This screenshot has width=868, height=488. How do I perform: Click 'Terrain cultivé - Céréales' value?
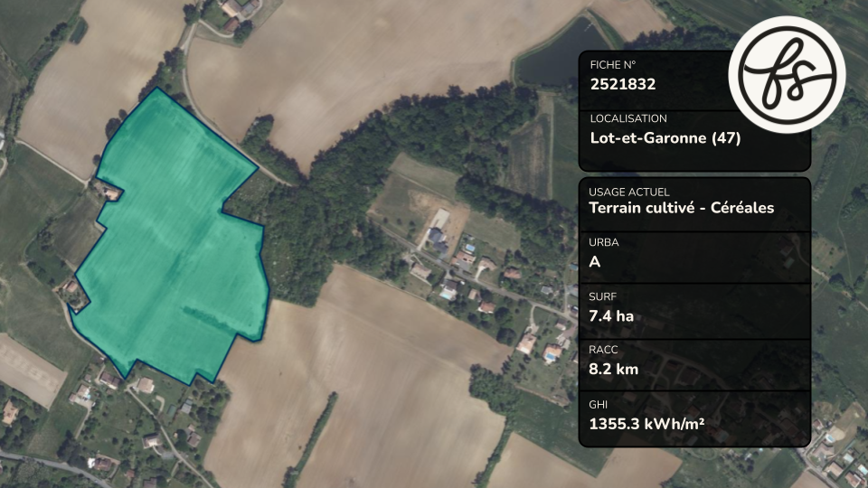[x=682, y=208]
